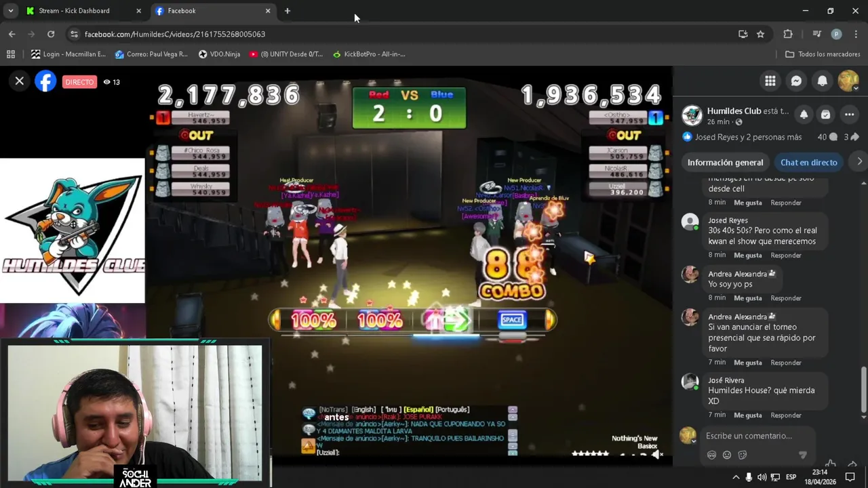Click the address bar URL
Screen dimensions: 868x488
(175, 34)
